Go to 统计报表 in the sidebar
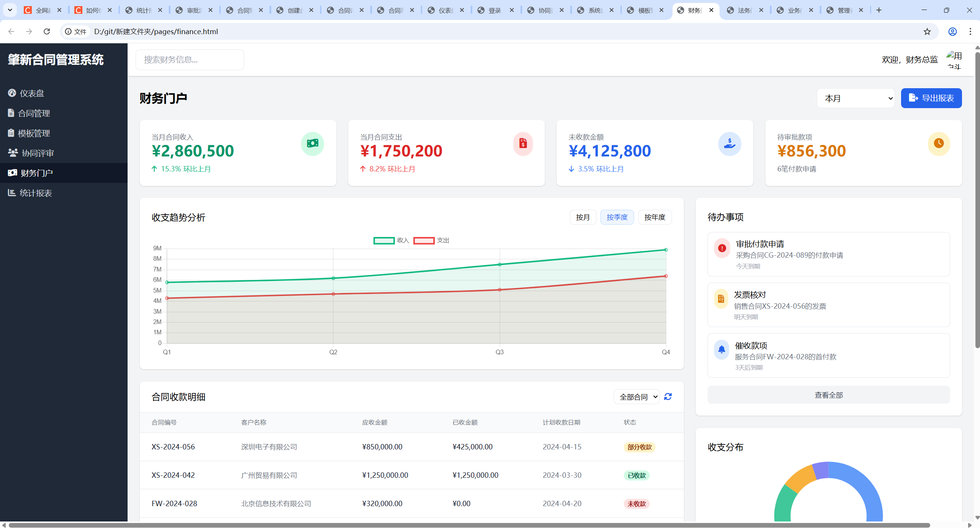Screen dimensions: 980x528 pos(35,193)
